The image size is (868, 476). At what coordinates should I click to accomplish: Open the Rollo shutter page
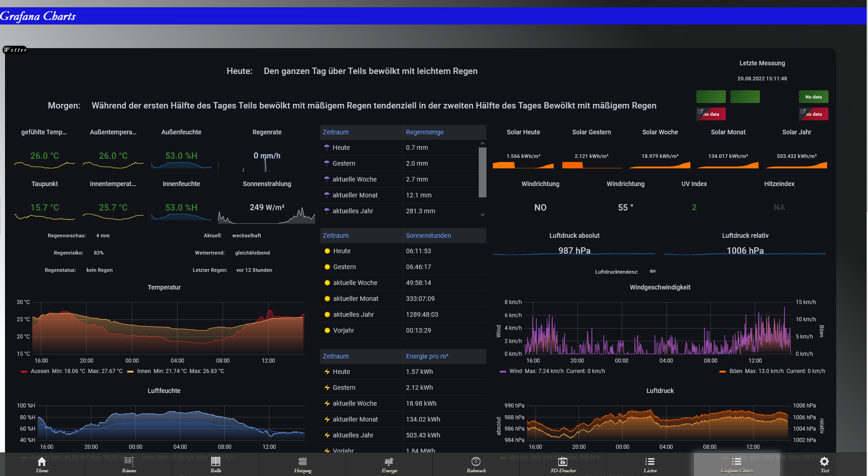pos(215,464)
